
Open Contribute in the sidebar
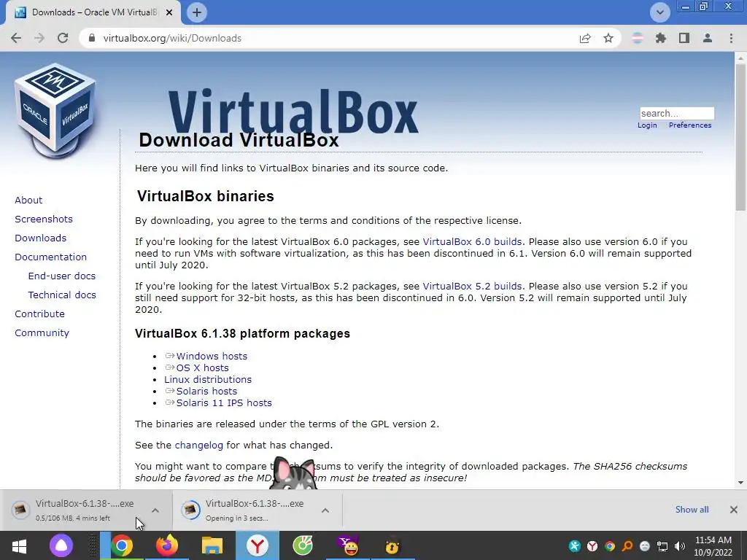point(39,314)
